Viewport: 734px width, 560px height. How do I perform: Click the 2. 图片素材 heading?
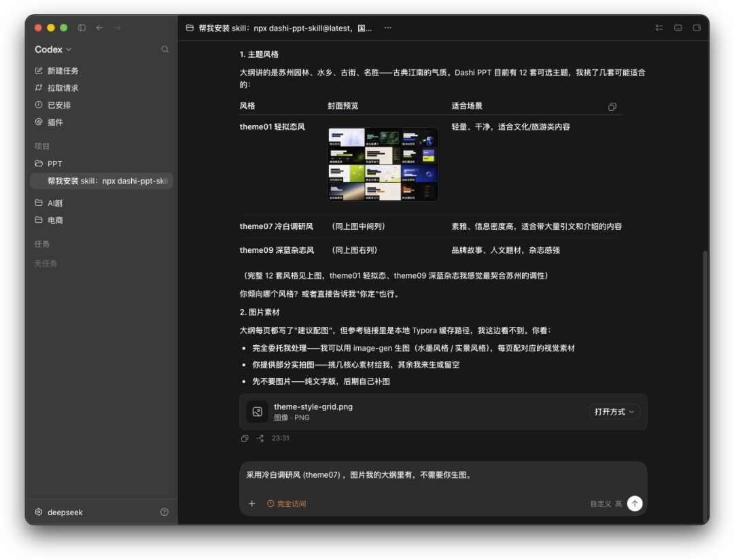pos(260,313)
